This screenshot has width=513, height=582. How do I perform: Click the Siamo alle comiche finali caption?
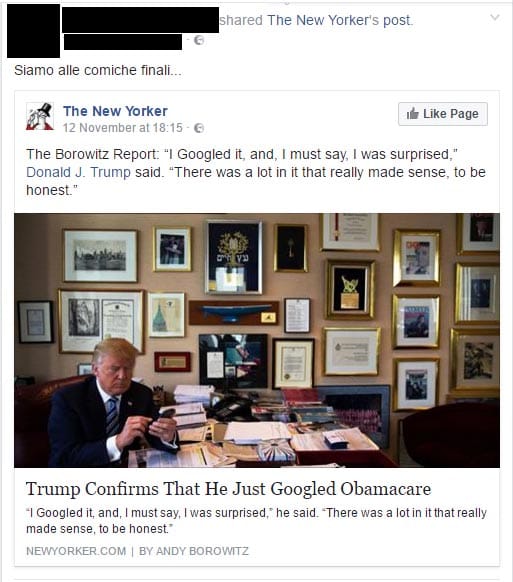coord(98,70)
